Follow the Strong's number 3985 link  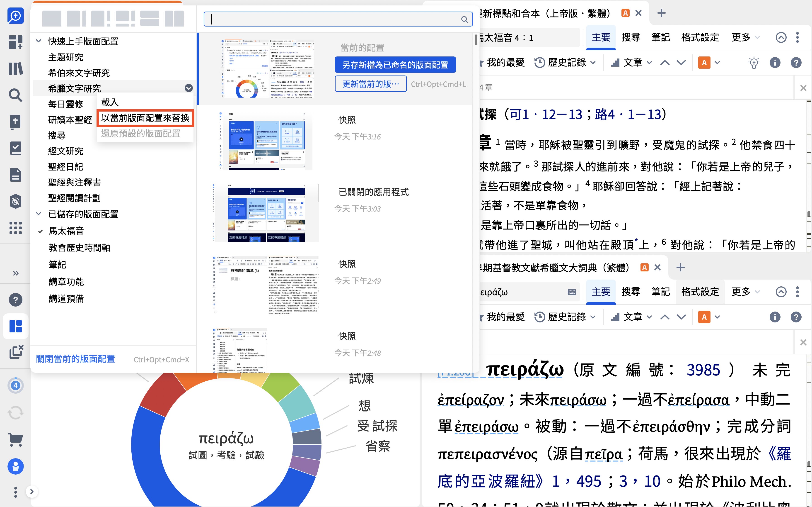point(703,370)
